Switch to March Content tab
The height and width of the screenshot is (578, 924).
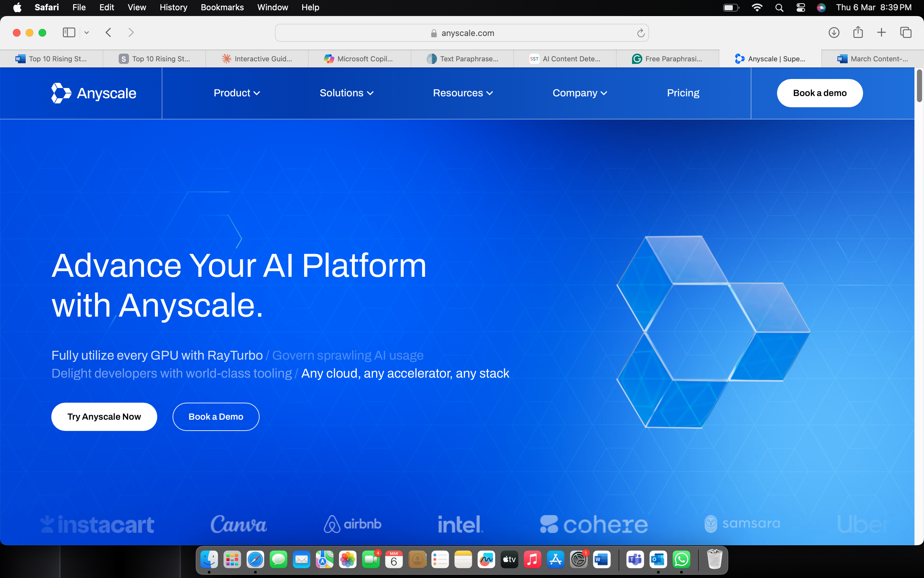[873, 59]
